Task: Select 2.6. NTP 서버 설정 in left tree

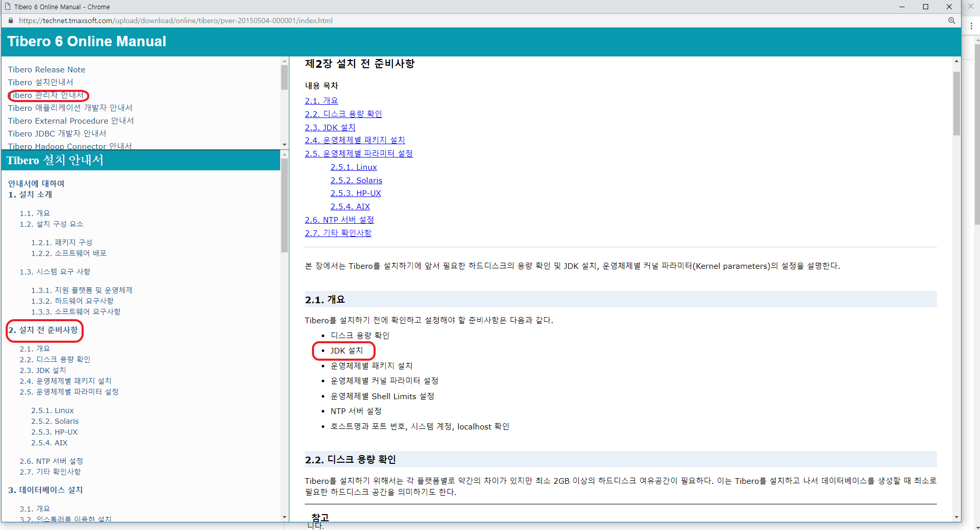Action: (x=51, y=461)
